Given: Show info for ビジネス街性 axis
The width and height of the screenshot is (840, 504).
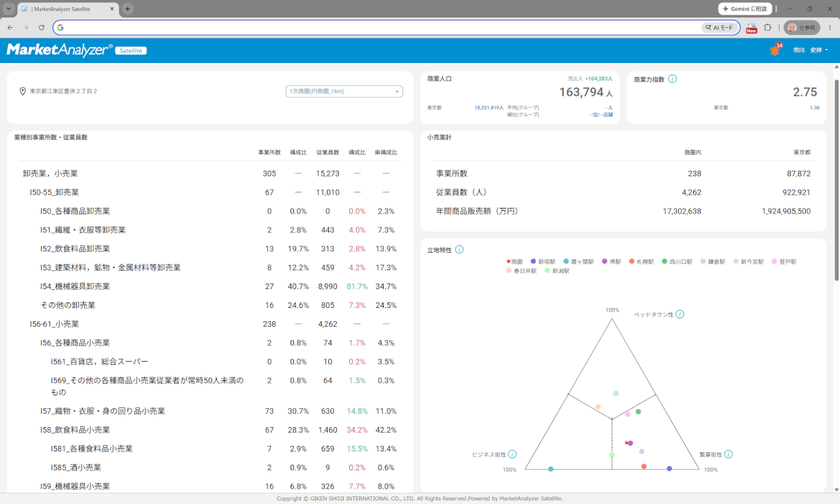Looking at the screenshot, I should point(512,454).
